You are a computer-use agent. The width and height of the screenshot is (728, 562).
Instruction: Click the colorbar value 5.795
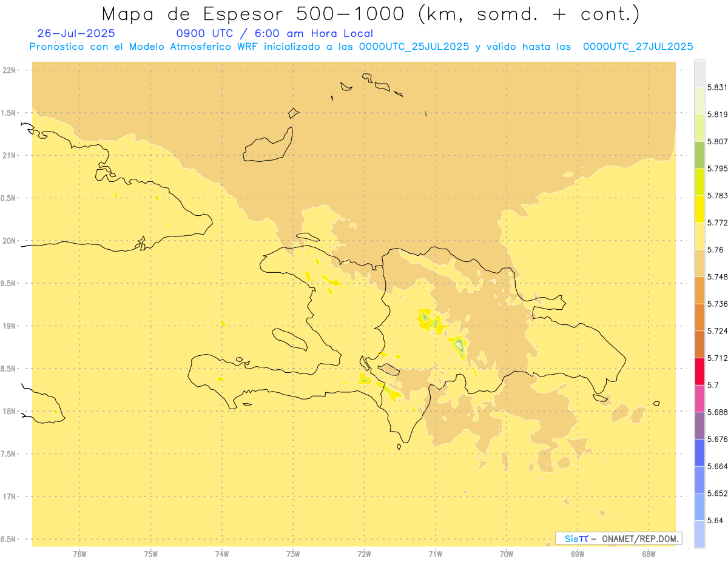(718, 169)
